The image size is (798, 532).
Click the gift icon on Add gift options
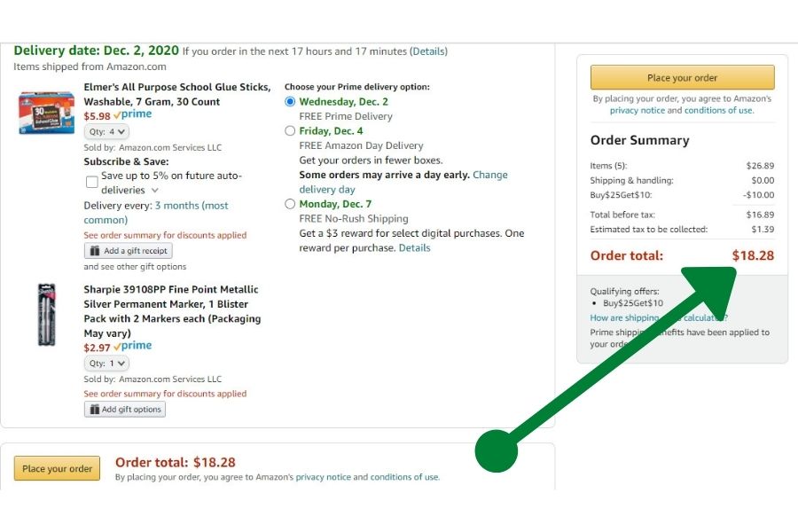pos(95,410)
